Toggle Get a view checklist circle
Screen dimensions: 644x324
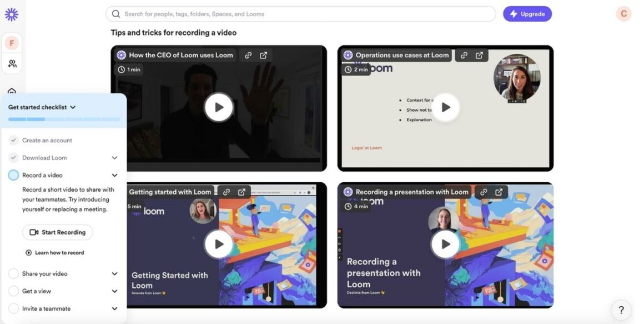coord(13,291)
